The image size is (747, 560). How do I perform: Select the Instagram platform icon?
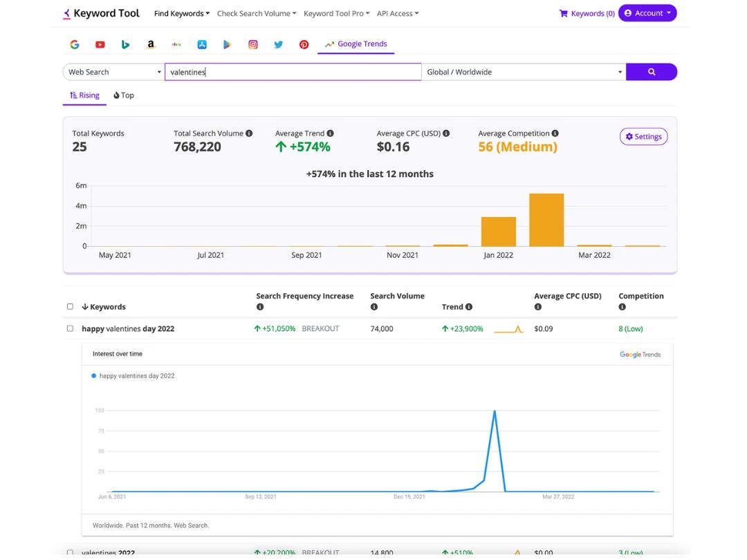(252, 44)
